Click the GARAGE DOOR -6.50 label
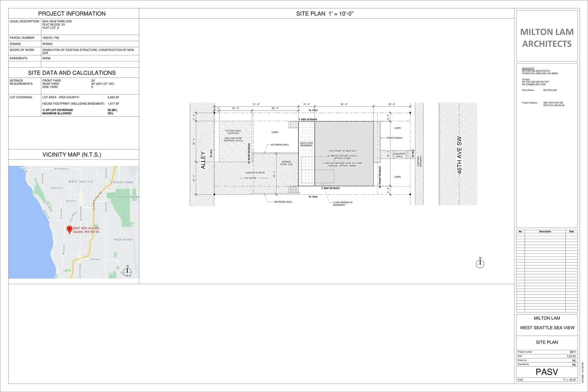The height and width of the screenshot is (392, 588). [x=286, y=163]
